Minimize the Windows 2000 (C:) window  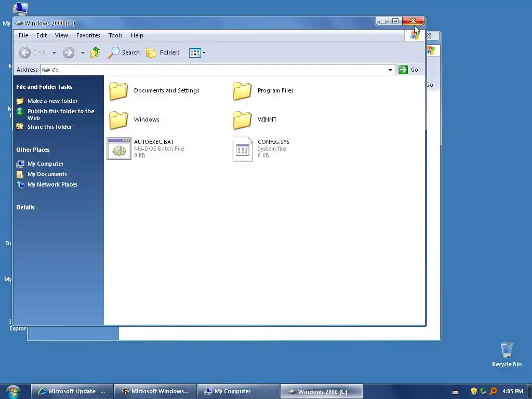click(x=382, y=21)
